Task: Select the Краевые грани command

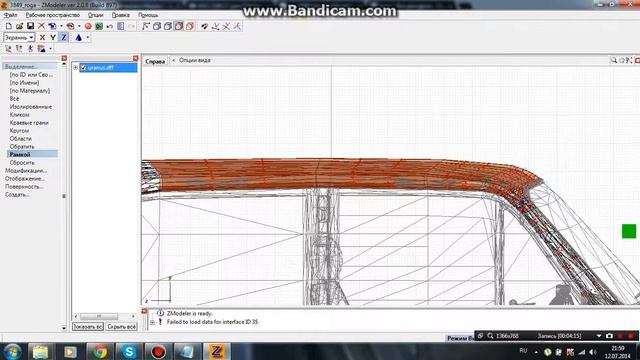Action: tap(29, 122)
